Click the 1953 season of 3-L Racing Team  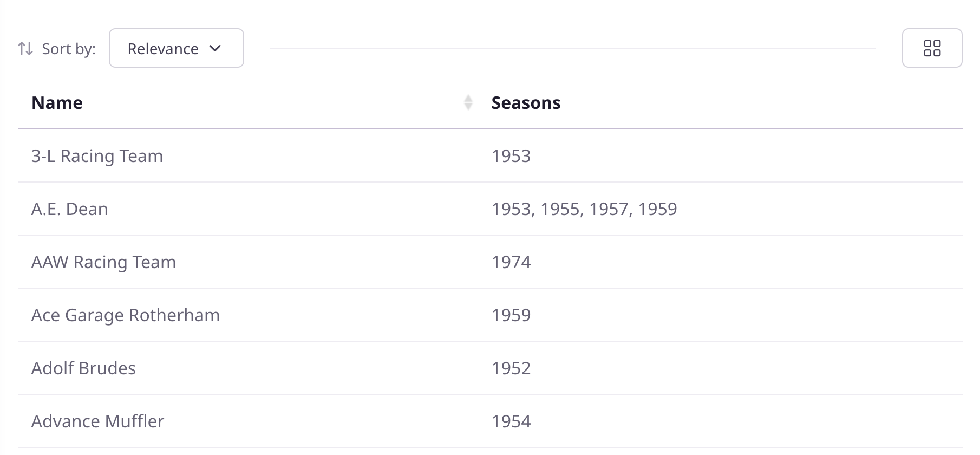(x=511, y=156)
